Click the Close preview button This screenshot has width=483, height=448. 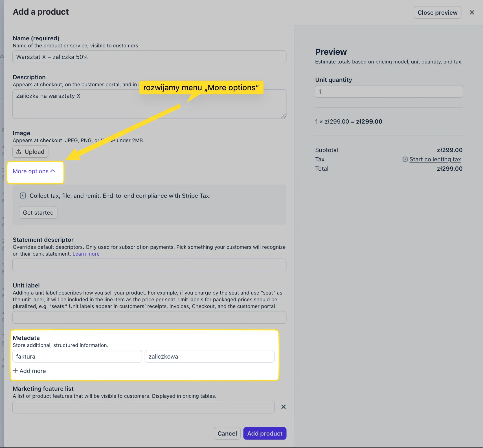437,12
